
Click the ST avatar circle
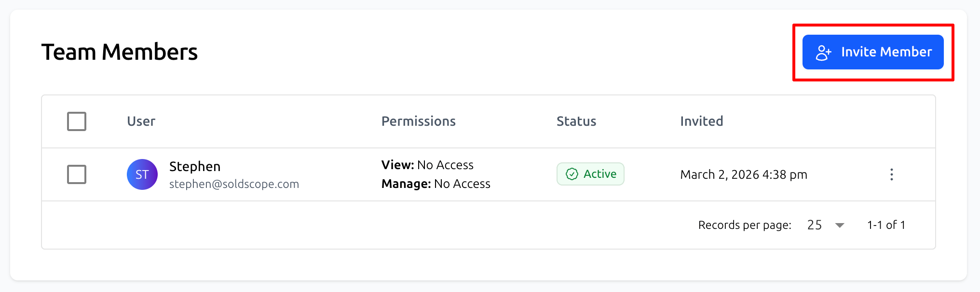point(142,174)
